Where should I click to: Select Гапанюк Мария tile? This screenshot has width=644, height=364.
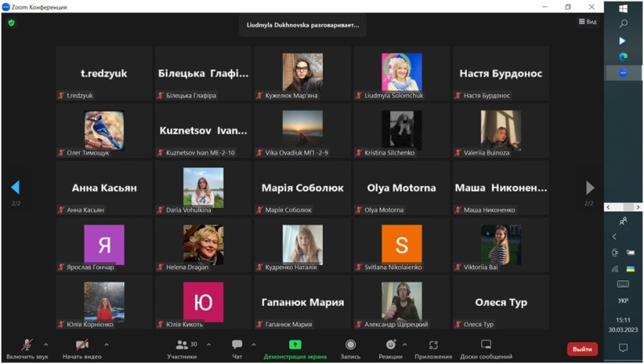point(303,302)
